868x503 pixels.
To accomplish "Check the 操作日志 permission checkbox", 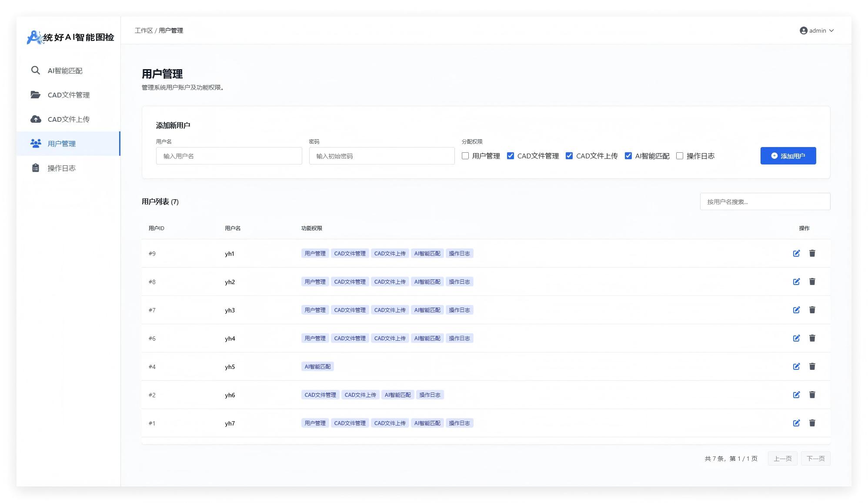I will tap(680, 156).
